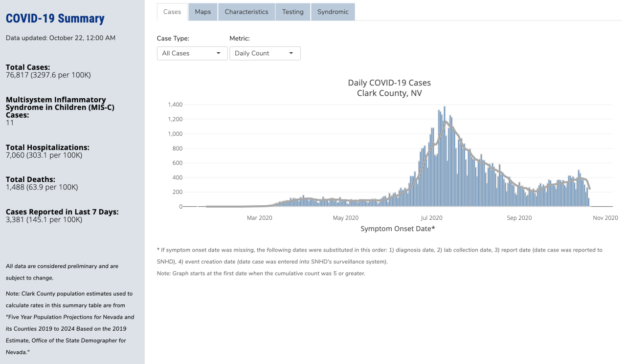Click the Sep 2020 axis tick label
626x364 pixels.
tap(519, 218)
